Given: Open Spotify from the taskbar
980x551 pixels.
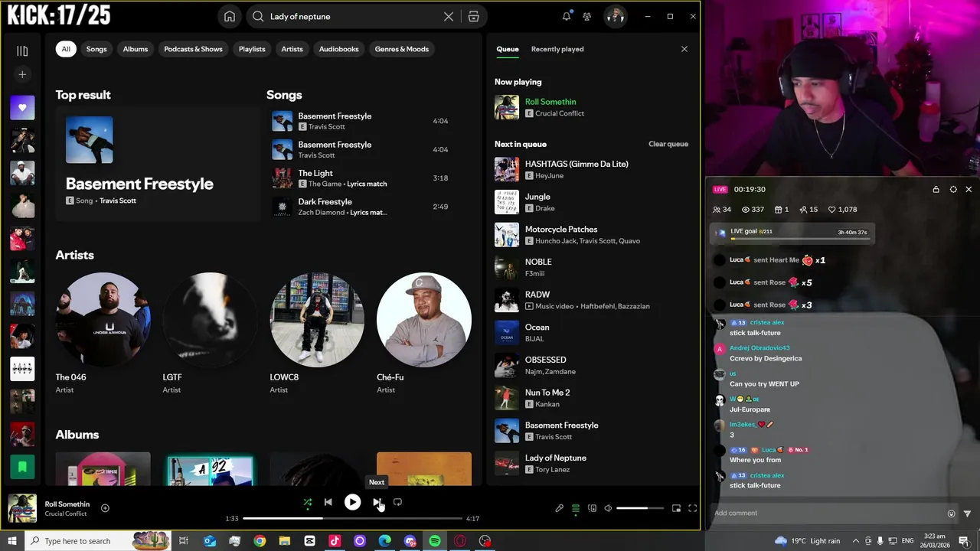Looking at the screenshot, I should (x=435, y=541).
